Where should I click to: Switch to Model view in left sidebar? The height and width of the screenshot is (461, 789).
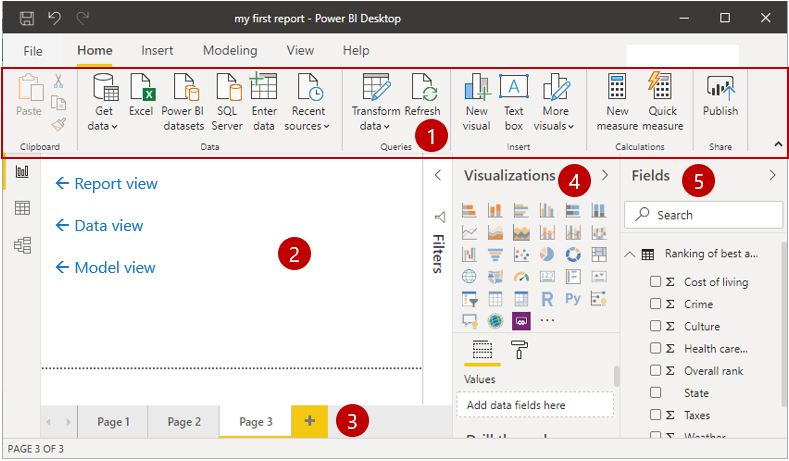coord(22,245)
